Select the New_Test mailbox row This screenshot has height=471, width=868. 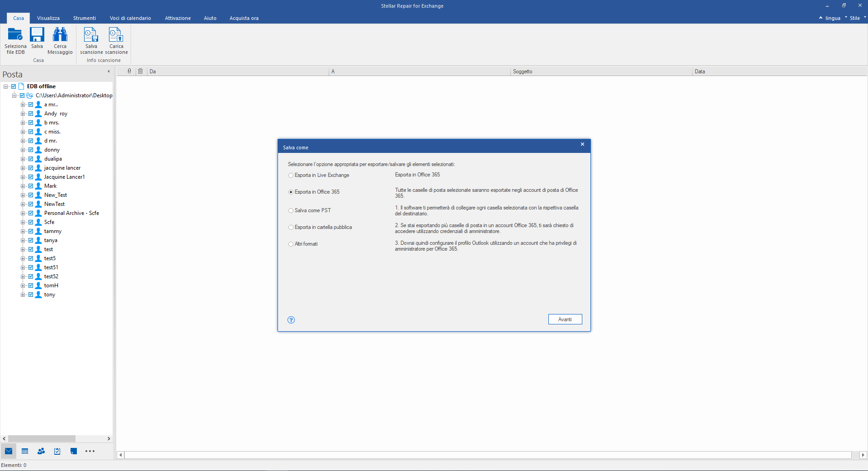[56, 195]
